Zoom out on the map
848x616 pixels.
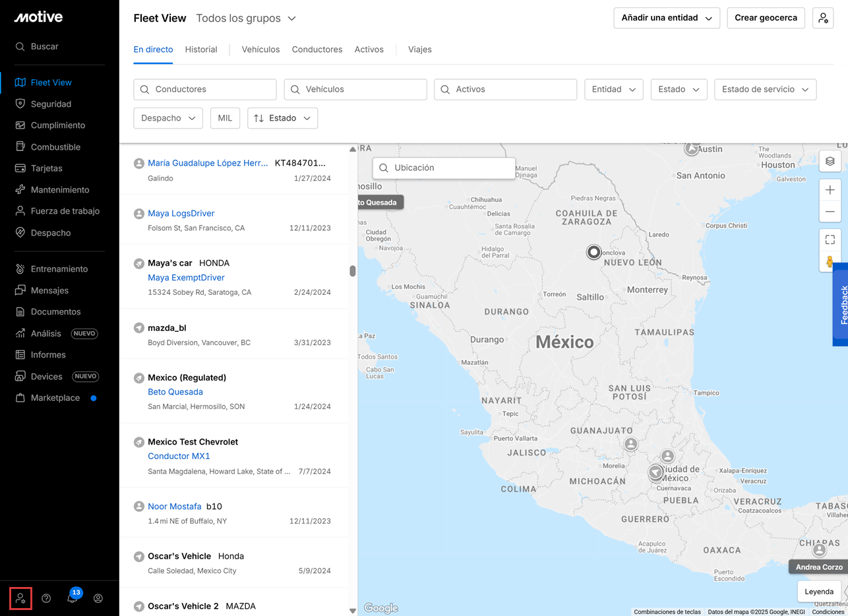(x=830, y=212)
